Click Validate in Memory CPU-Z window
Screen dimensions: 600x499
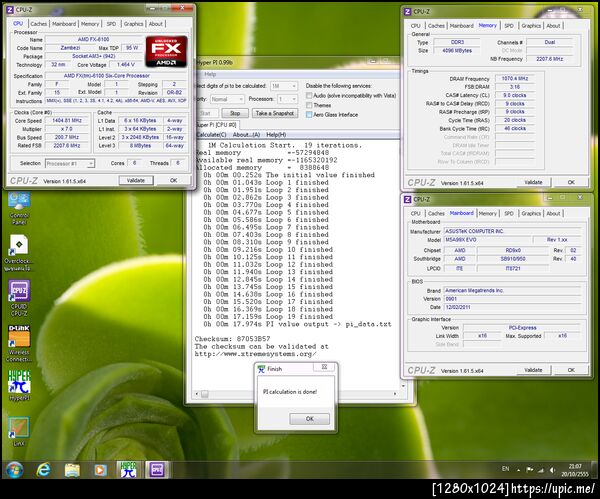(x=533, y=182)
